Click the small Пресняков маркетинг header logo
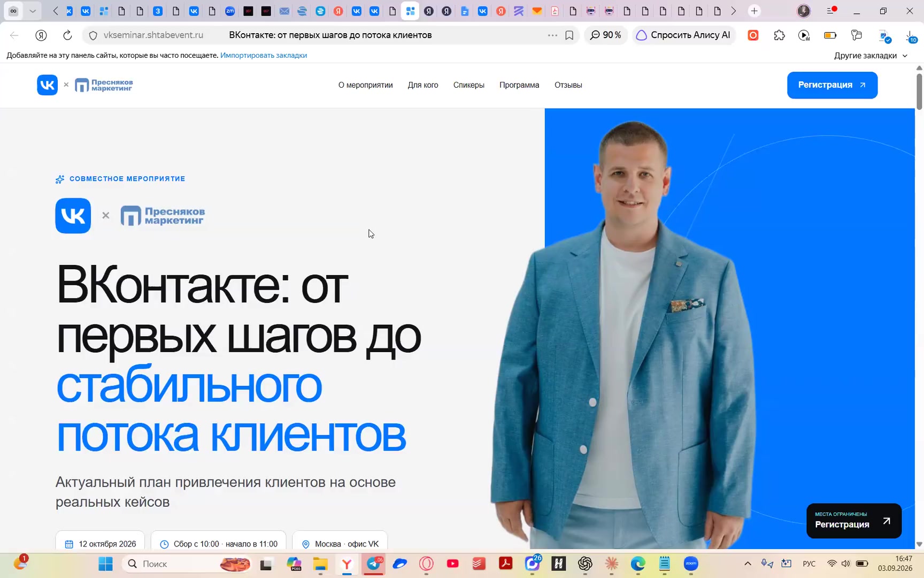Screen dimensions: 924x578 coord(104,85)
